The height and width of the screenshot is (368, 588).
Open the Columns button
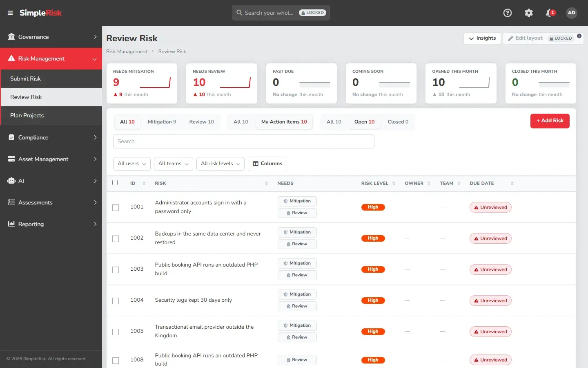(x=267, y=164)
